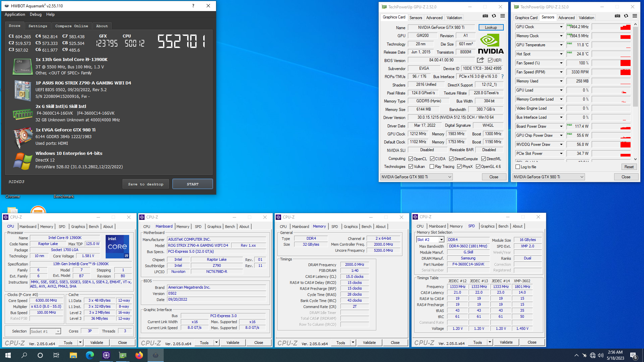Open Validation tab in GPU-Z Sensors window

(586, 18)
